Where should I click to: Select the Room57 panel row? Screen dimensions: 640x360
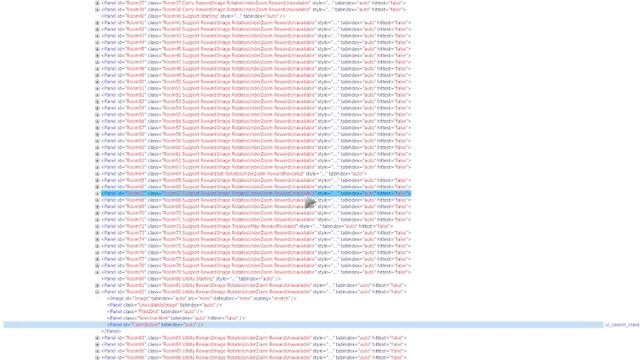pos(256,128)
